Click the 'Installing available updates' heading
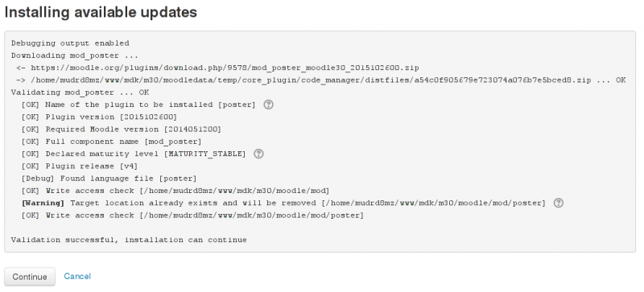Screen dimensions: 644x292 click(x=101, y=12)
